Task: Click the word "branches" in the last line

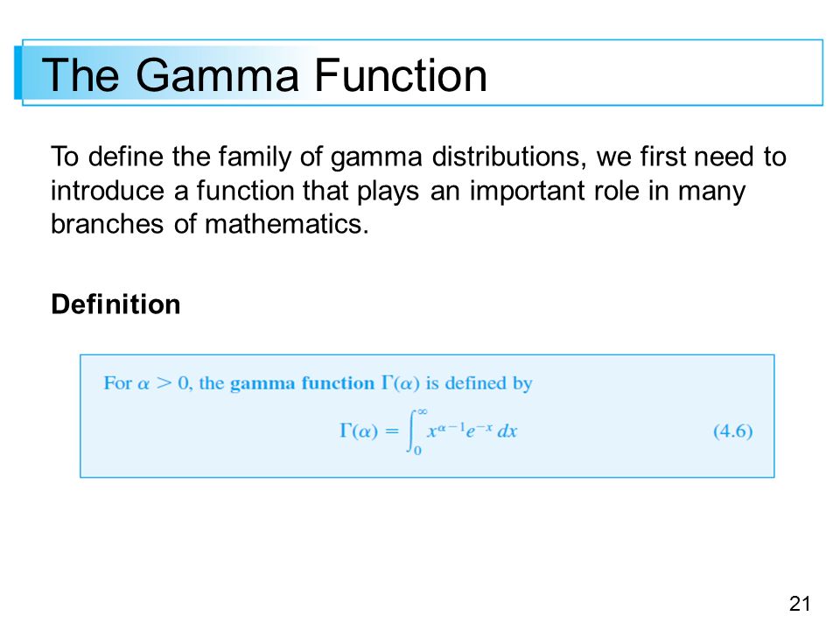Action: pos(107,224)
